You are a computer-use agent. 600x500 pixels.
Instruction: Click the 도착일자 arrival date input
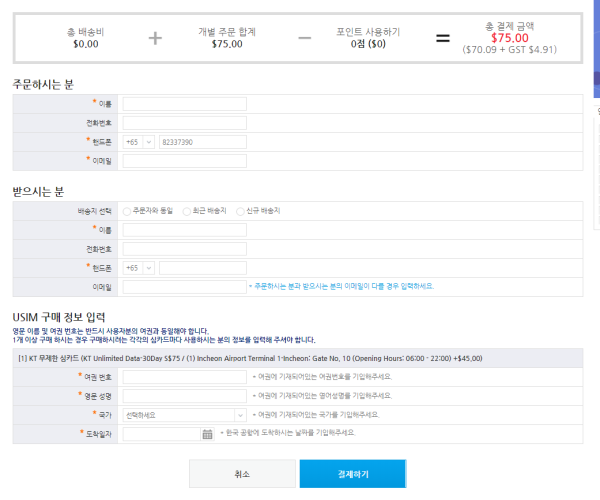tap(162, 434)
